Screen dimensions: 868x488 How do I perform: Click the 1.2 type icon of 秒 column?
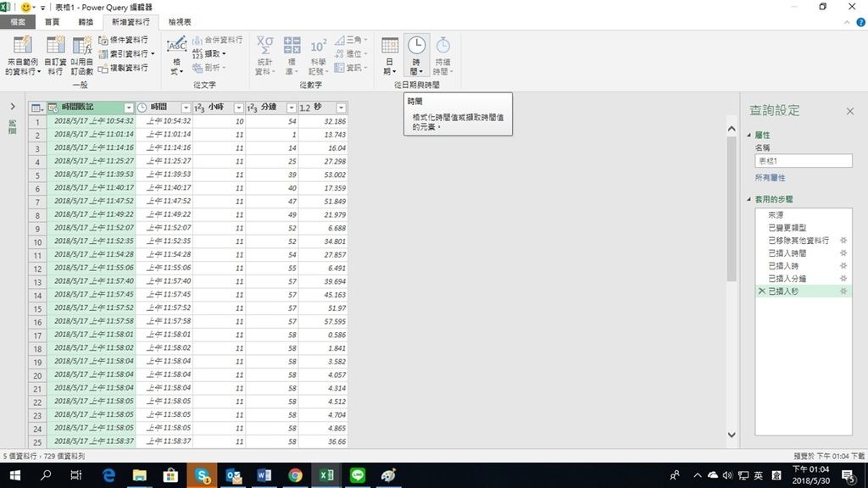[x=305, y=108]
